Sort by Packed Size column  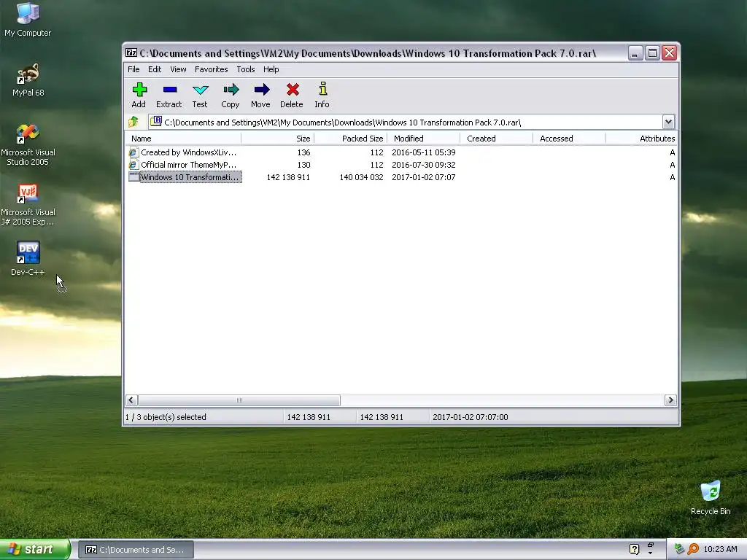[x=351, y=139]
